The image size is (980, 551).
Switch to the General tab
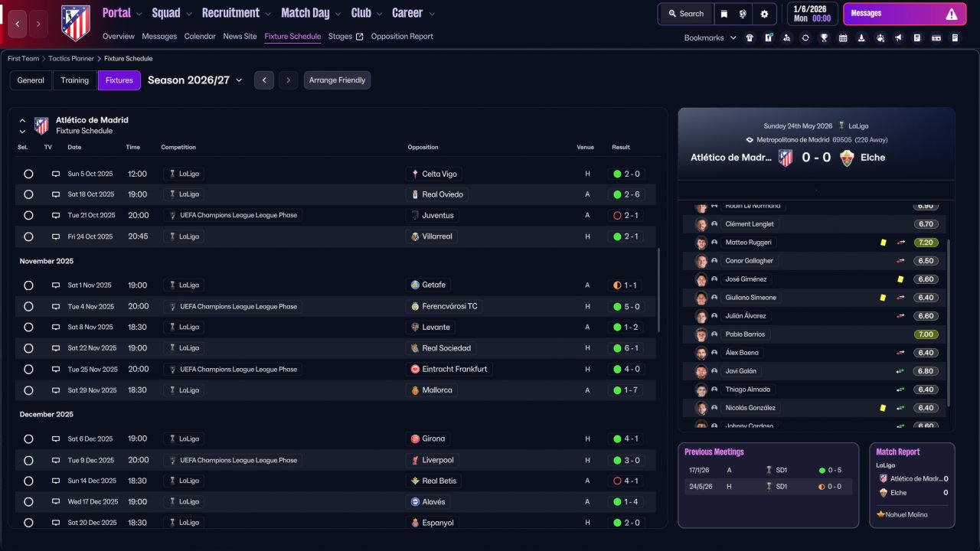pyautogui.click(x=31, y=80)
